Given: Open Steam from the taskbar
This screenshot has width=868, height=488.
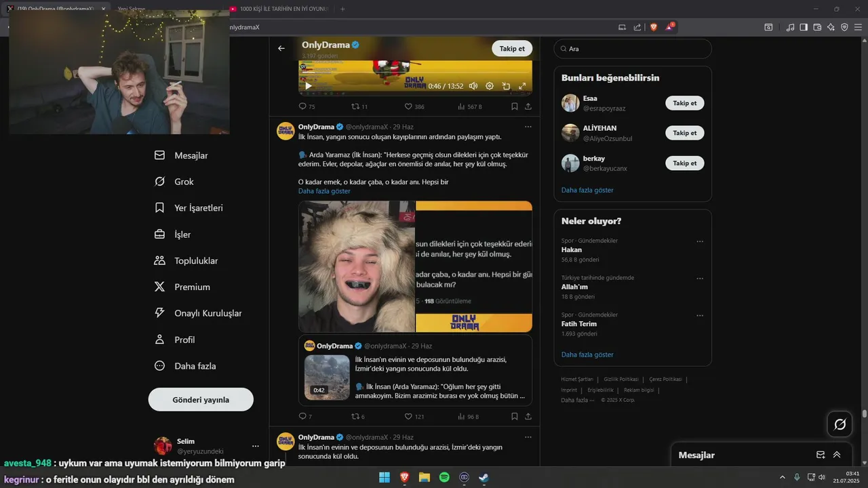Looking at the screenshot, I should [x=484, y=477].
